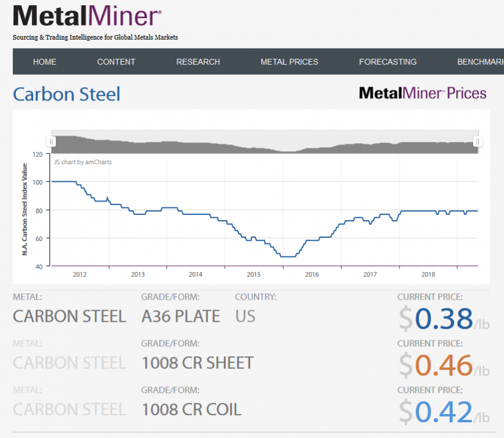Click the Carbon Steel page heading
The height and width of the screenshot is (438, 504).
[66, 94]
